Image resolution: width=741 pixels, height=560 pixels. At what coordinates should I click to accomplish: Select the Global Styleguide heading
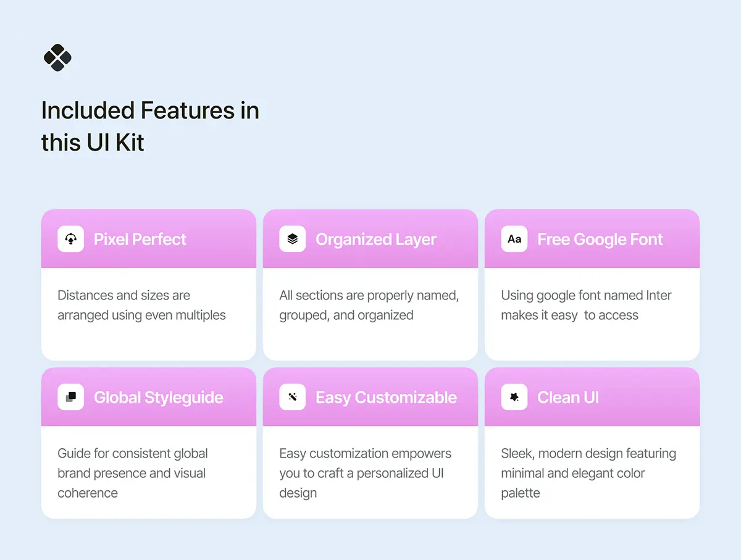pos(158,398)
